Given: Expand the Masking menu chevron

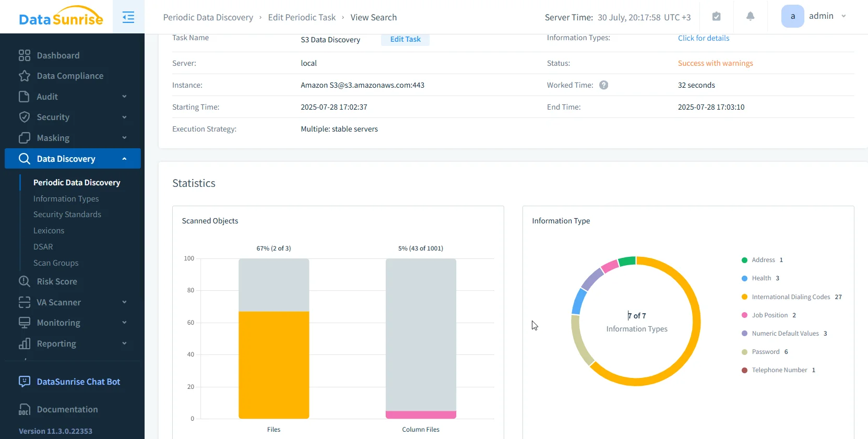Looking at the screenshot, I should 124,138.
